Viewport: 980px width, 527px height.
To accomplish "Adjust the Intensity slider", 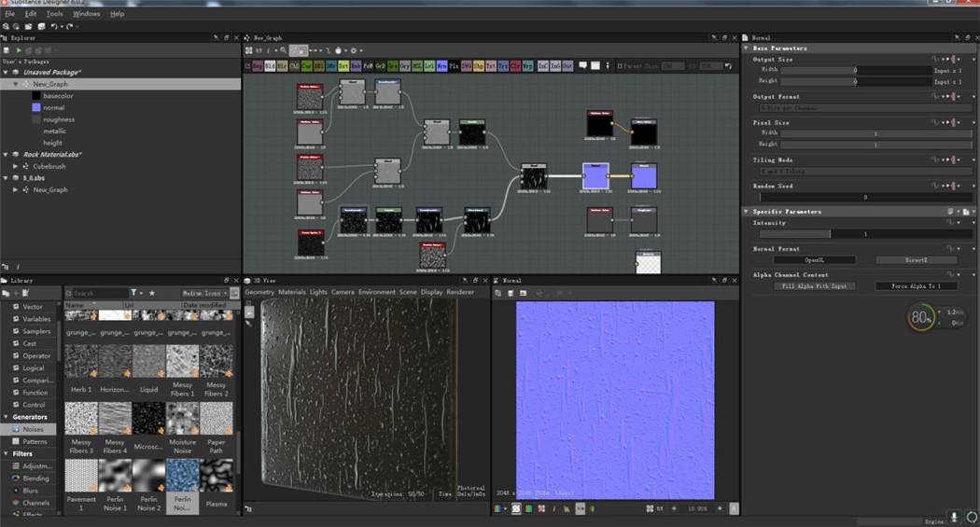I will pos(865,234).
